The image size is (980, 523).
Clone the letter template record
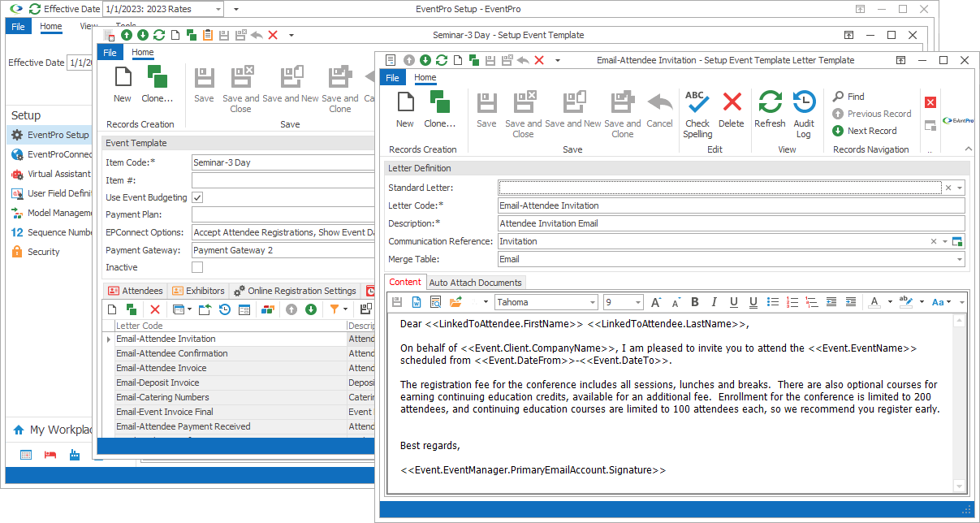coord(440,109)
